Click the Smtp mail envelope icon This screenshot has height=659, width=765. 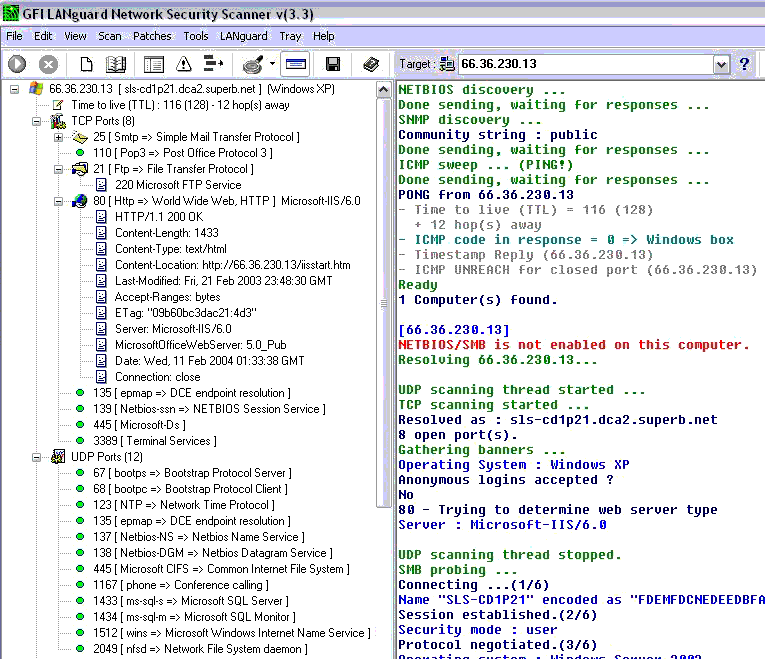click(80, 137)
